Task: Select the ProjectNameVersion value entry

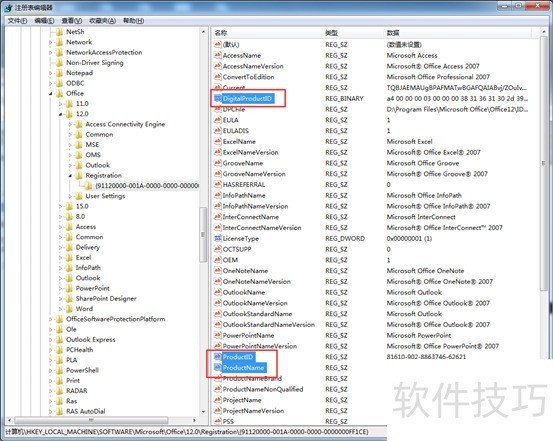Action: click(x=253, y=411)
